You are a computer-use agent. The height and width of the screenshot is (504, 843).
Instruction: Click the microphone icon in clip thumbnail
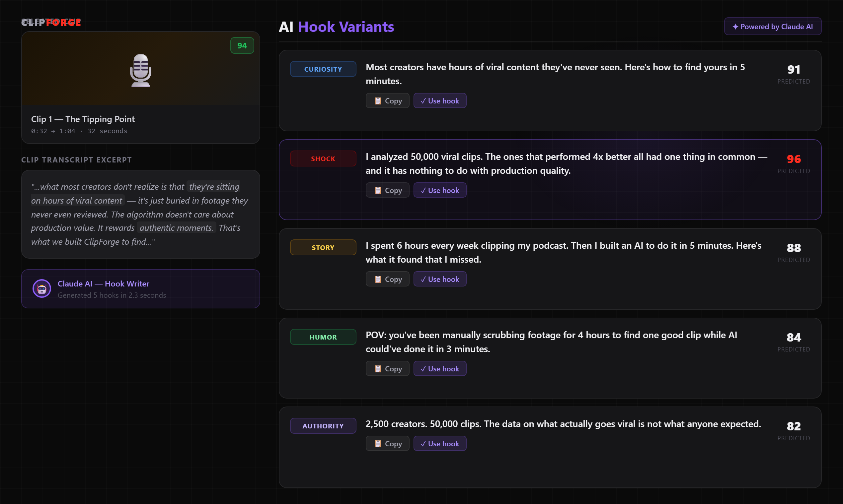[x=140, y=70]
